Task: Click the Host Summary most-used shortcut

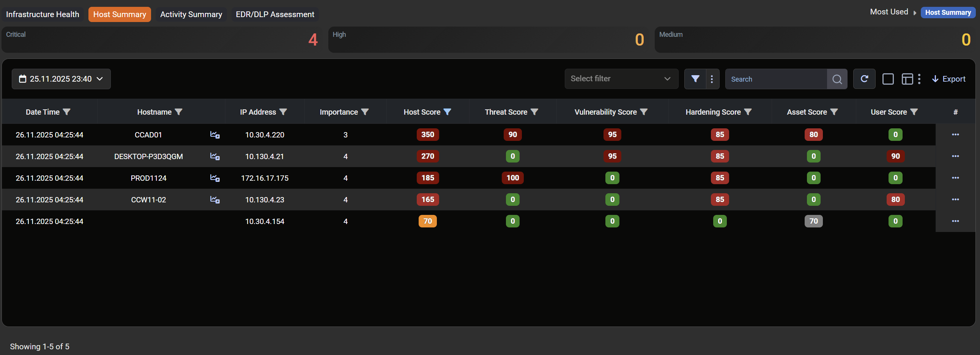Action: click(x=948, y=13)
